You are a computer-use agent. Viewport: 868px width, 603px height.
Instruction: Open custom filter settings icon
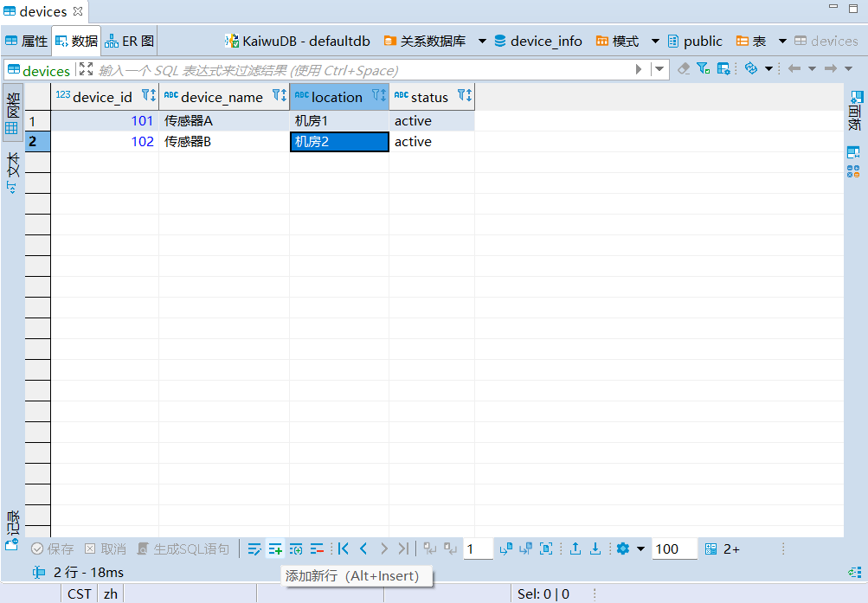pos(703,69)
